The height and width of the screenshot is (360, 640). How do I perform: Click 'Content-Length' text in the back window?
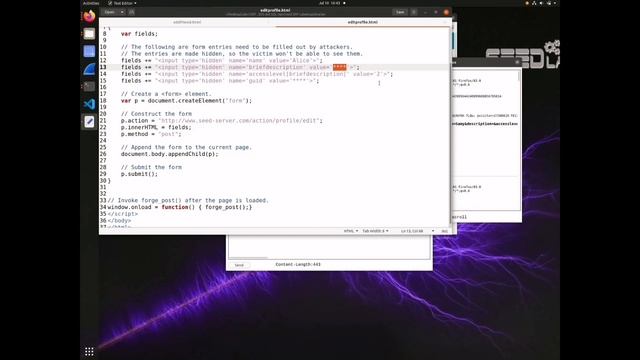(x=298, y=264)
